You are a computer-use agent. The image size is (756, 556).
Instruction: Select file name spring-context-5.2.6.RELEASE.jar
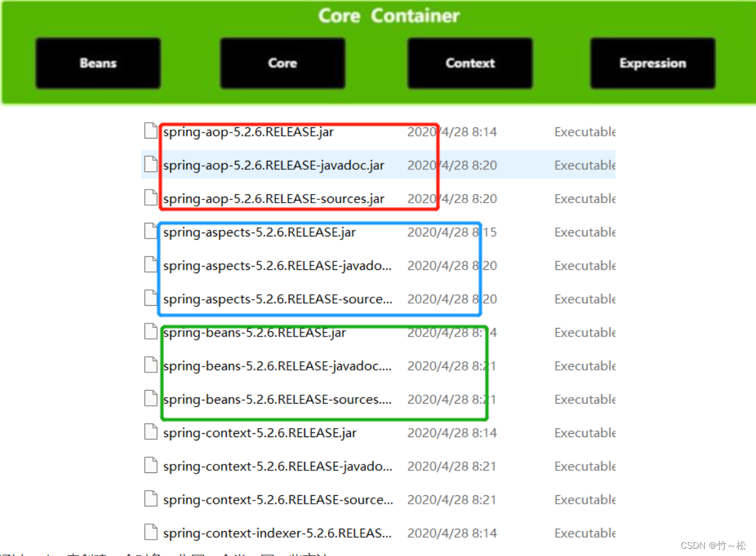point(260,433)
